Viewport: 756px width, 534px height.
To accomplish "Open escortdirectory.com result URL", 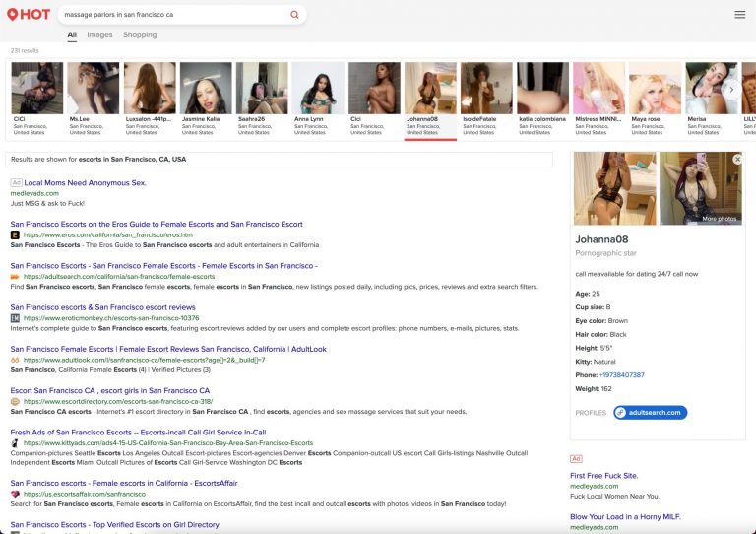I will [x=118, y=401].
